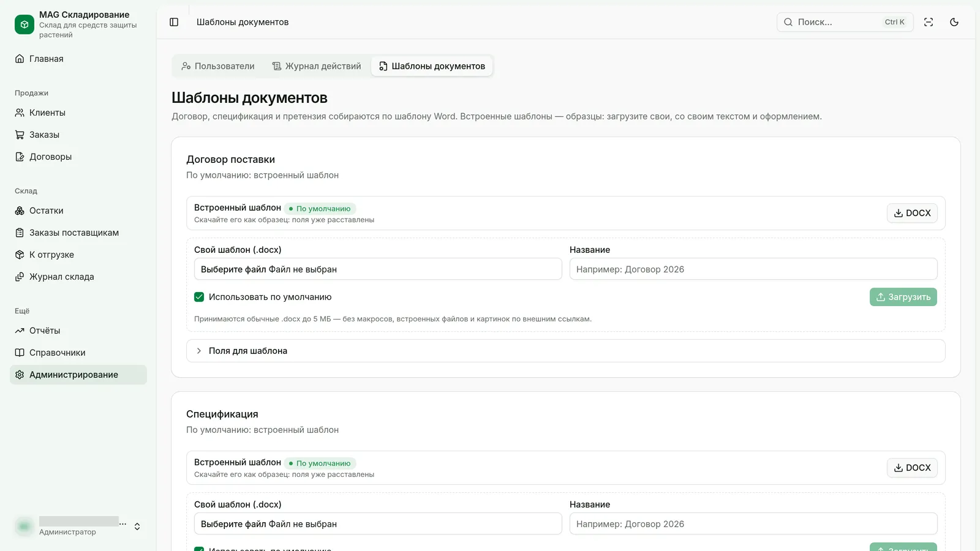Screen dimensions: 980x551
Task: Click the Клиенты users icon
Action: (20, 113)
